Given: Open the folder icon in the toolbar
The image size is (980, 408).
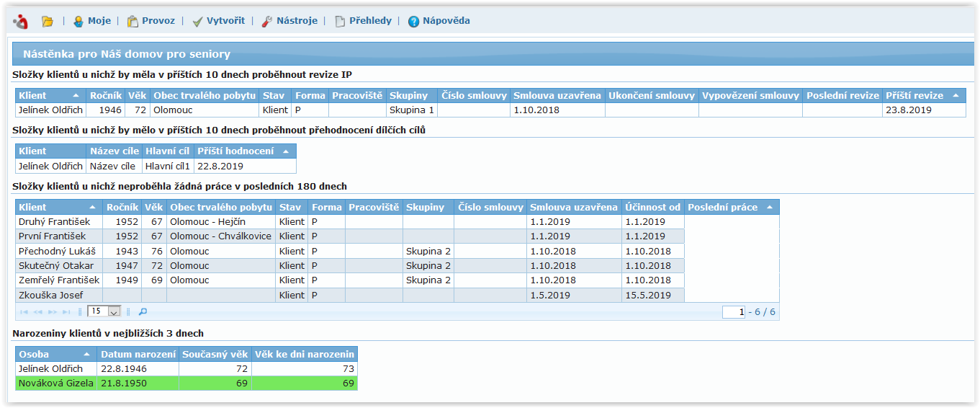Looking at the screenshot, I should 48,22.
